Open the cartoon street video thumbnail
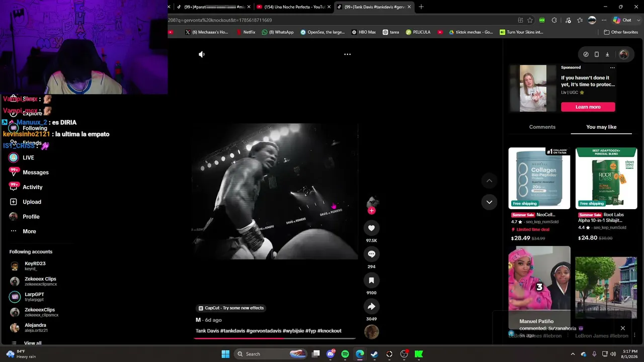Image resolution: width=644 pixels, height=362 pixels. pyautogui.click(x=606, y=288)
